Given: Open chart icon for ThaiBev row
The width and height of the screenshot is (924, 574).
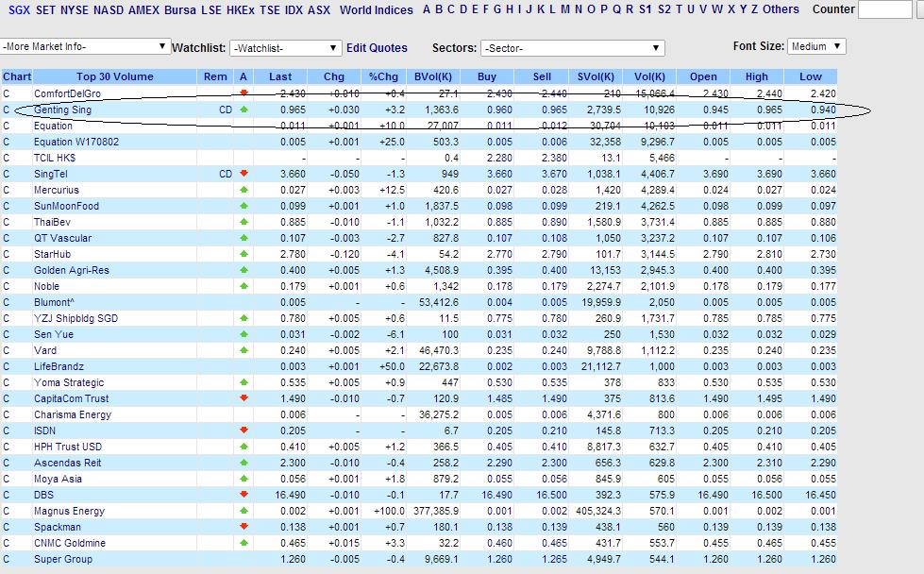Looking at the screenshot, I should pyautogui.click(x=7, y=222).
